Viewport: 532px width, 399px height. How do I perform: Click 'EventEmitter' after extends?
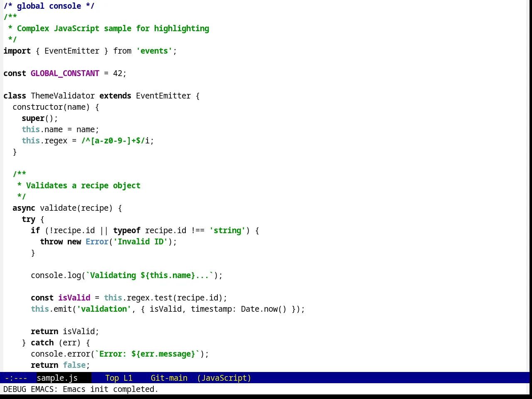[163, 96]
